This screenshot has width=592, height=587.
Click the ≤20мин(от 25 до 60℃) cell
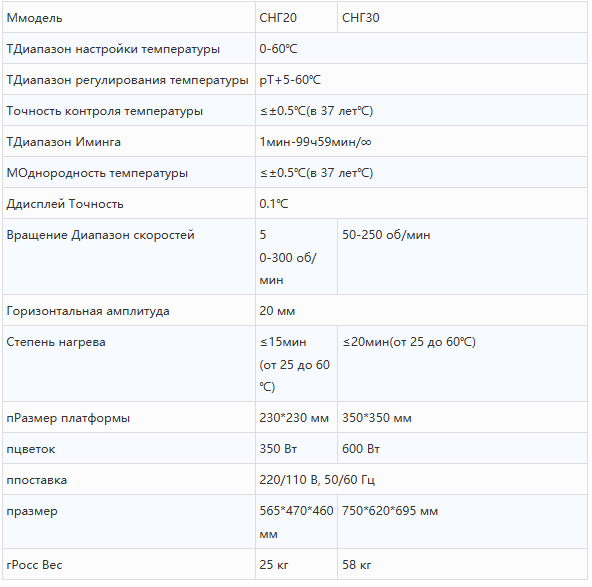pos(462,364)
